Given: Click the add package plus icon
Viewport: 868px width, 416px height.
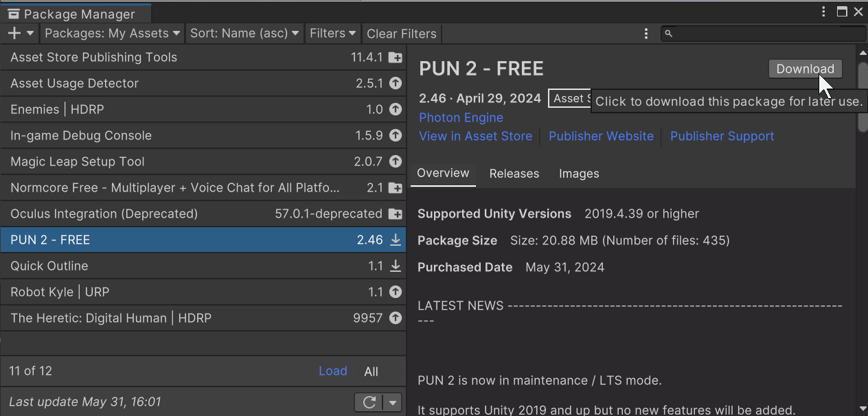Looking at the screenshot, I should coord(14,33).
